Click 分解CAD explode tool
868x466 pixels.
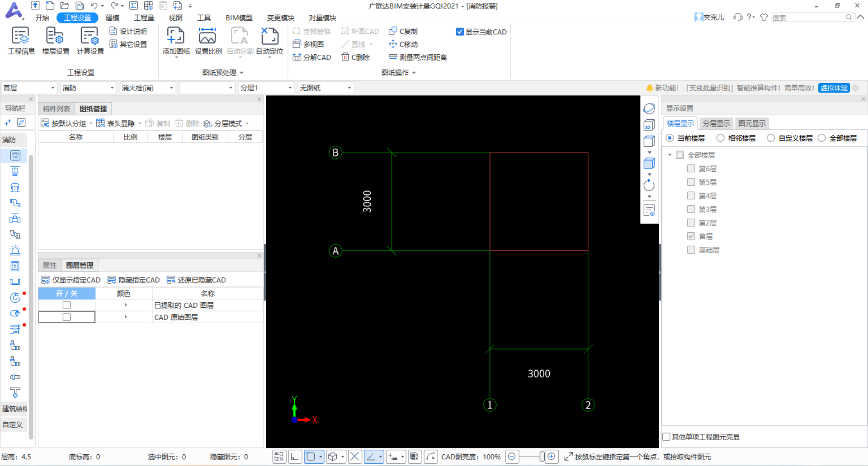coord(312,57)
